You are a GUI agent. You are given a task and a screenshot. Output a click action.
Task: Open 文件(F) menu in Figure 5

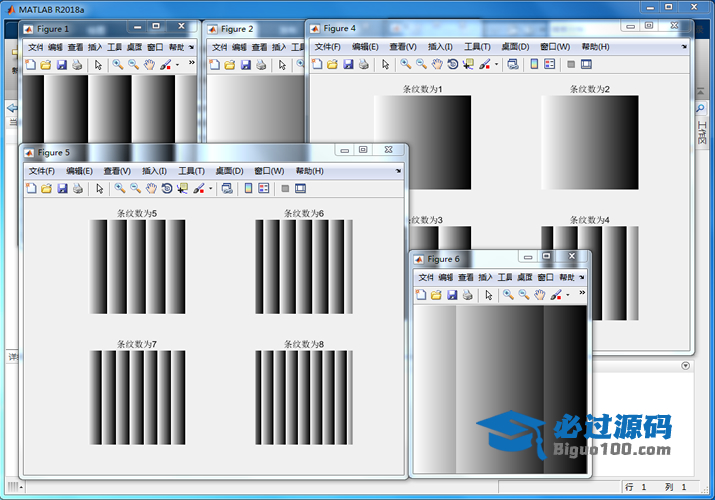coord(41,171)
